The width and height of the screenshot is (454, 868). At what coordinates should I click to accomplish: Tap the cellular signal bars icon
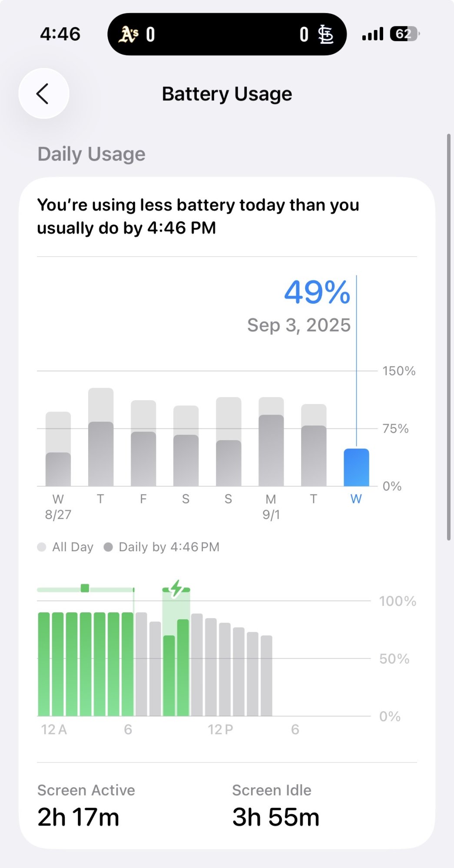tap(373, 34)
